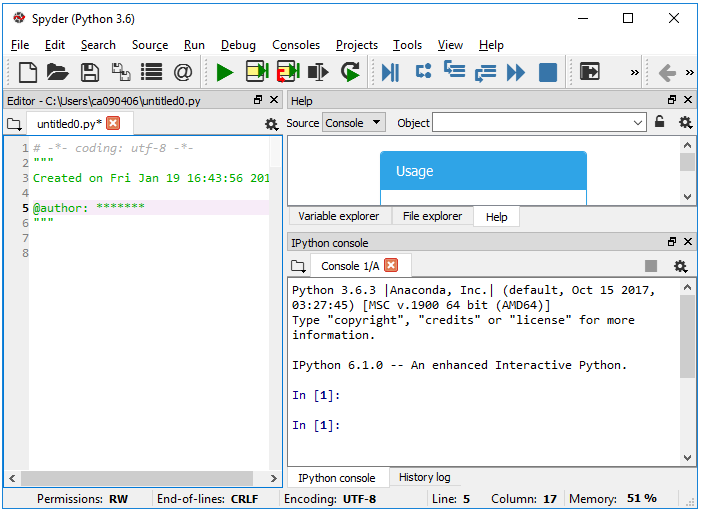701x513 pixels.
Task: Undock the IPython console pane
Action: tap(672, 242)
